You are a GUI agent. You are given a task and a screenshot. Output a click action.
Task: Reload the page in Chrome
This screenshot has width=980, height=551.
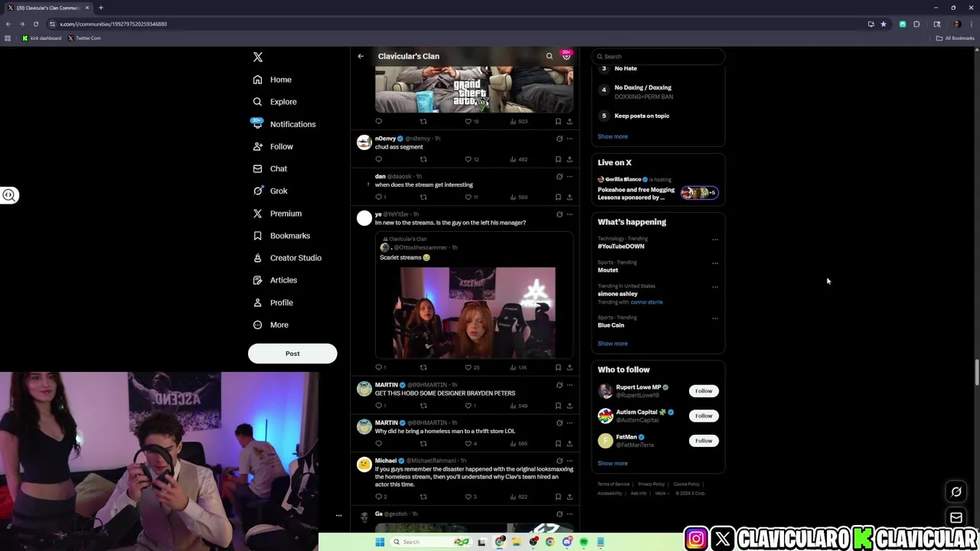click(35, 24)
